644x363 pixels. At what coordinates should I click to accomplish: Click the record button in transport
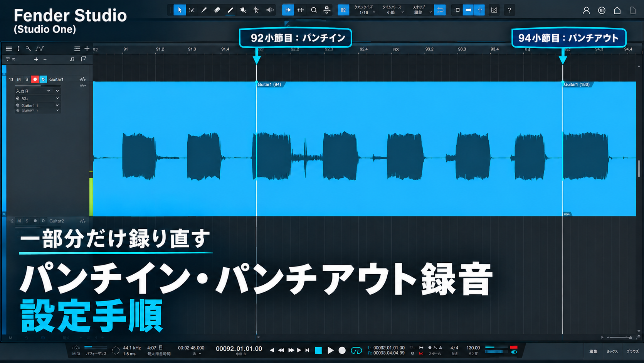coord(342,350)
